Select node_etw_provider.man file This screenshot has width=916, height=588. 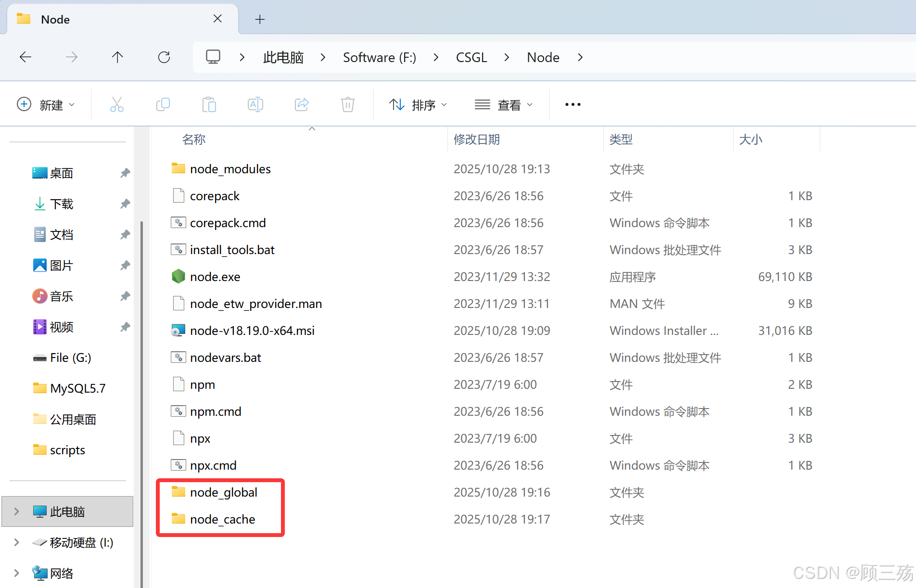[x=256, y=304]
